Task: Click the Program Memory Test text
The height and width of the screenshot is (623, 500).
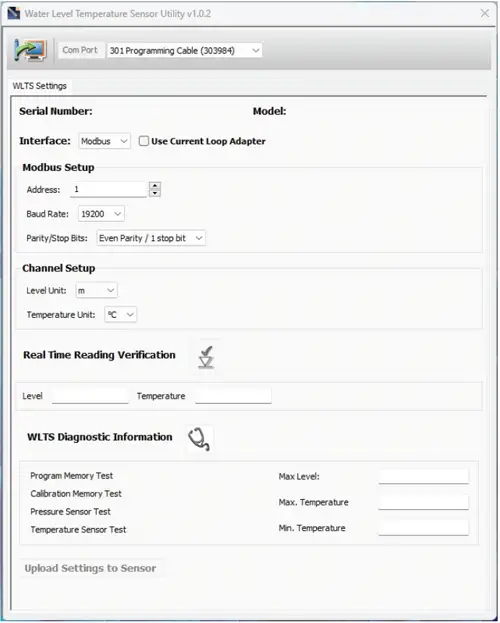Action: pos(72,476)
